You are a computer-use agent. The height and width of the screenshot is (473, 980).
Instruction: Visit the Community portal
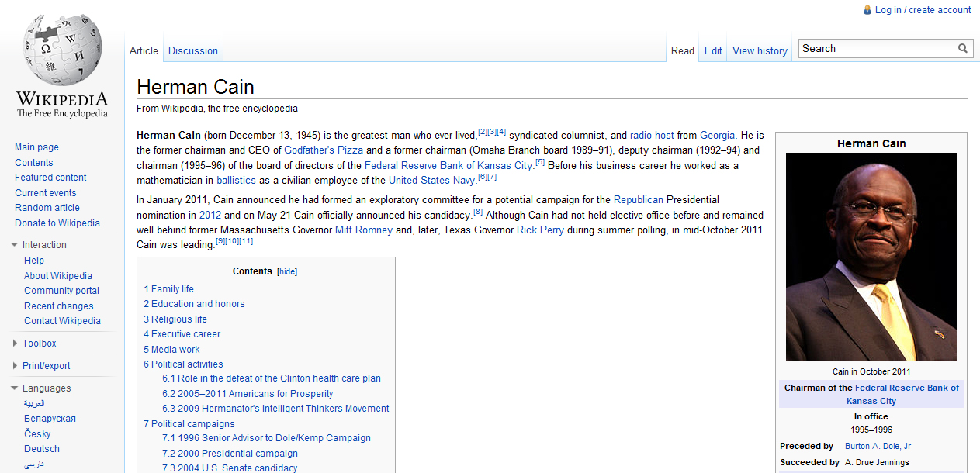(61, 291)
